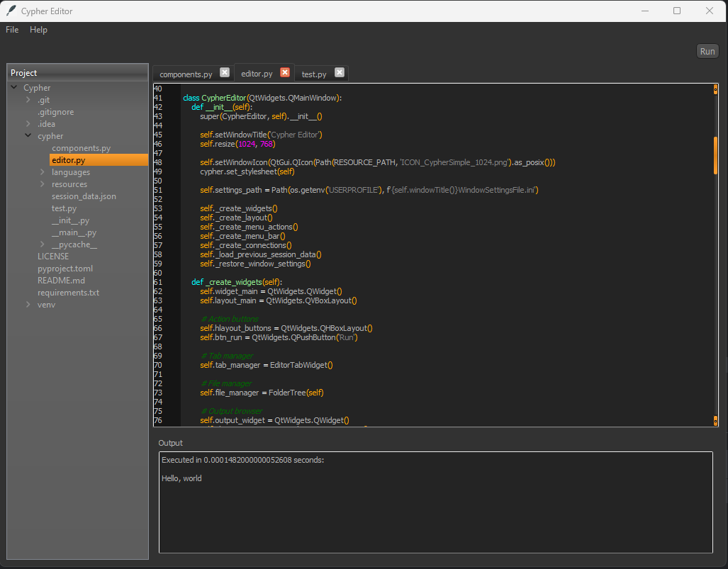Click the Cypher Editor feather icon

(11, 11)
